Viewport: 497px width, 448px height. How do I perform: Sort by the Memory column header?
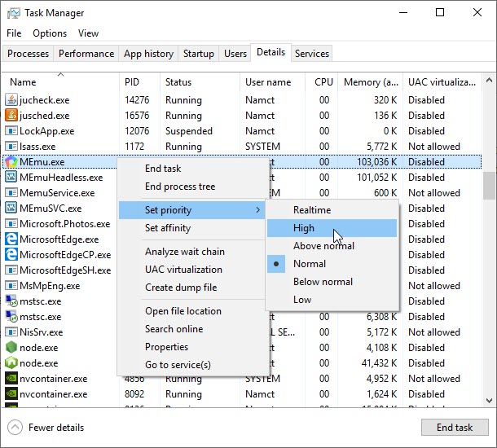coord(371,82)
